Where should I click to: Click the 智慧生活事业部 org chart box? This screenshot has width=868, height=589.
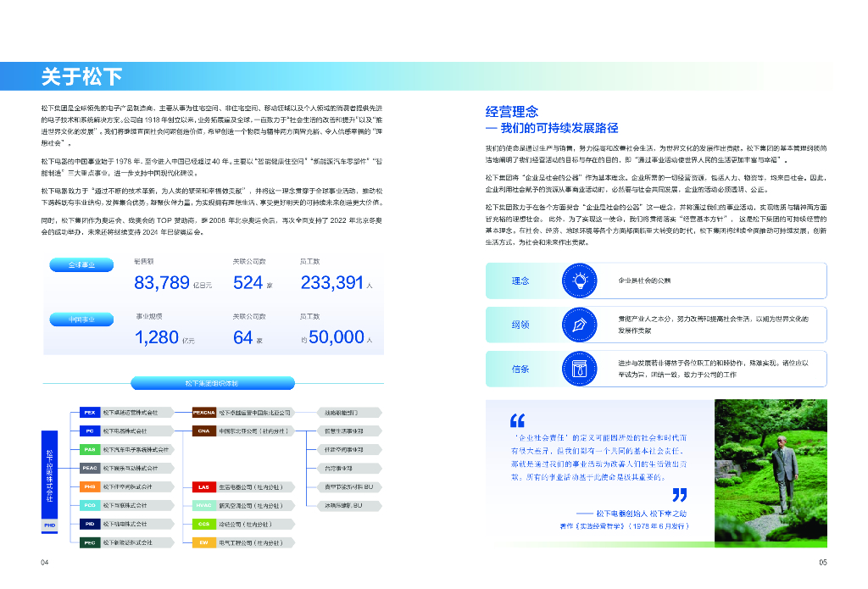(x=349, y=431)
